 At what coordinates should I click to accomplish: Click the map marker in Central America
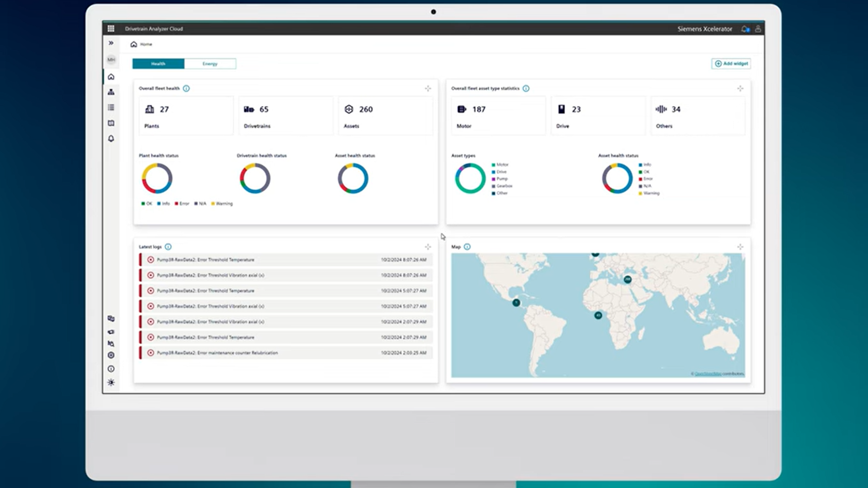pos(516,303)
